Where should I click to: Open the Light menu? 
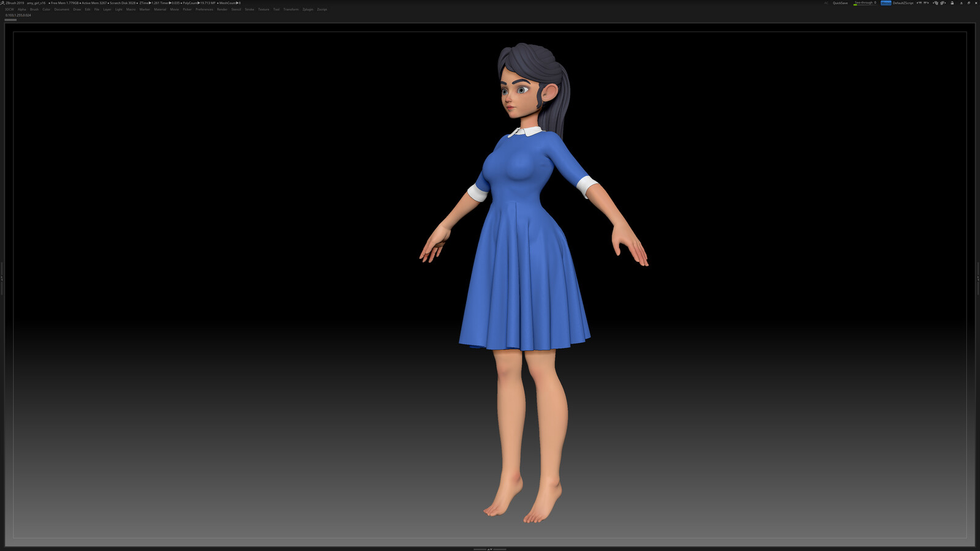(119, 9)
